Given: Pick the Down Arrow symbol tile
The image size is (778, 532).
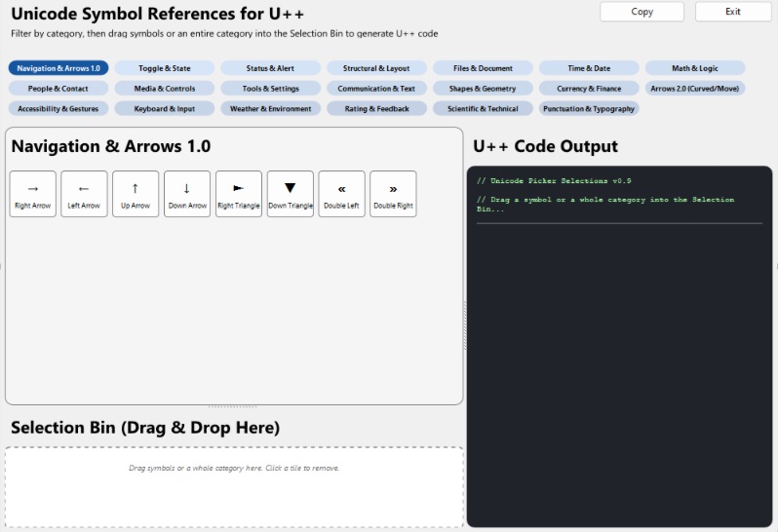Looking at the screenshot, I should tap(187, 194).
